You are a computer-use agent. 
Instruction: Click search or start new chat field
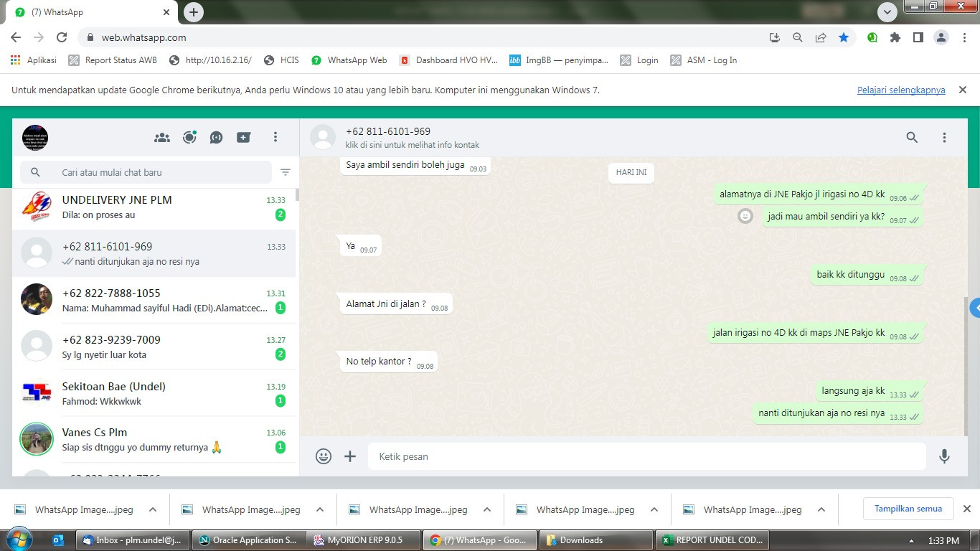point(146,172)
